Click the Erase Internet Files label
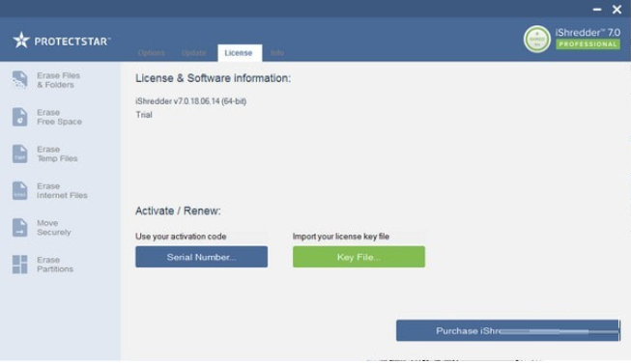 pyautogui.click(x=62, y=190)
